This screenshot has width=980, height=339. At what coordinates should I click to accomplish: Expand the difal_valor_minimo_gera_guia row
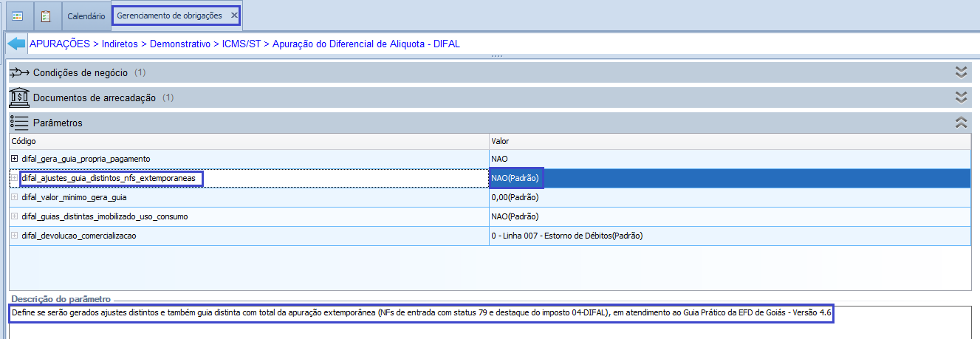15,198
